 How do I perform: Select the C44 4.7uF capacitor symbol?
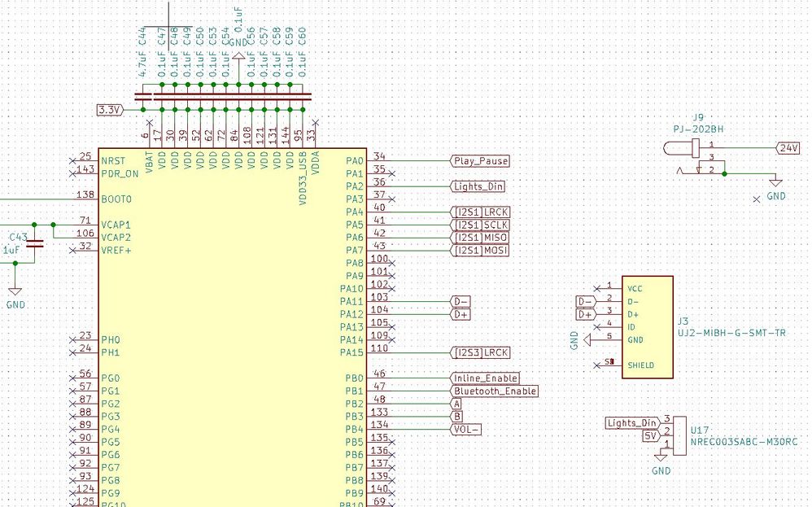point(143,97)
